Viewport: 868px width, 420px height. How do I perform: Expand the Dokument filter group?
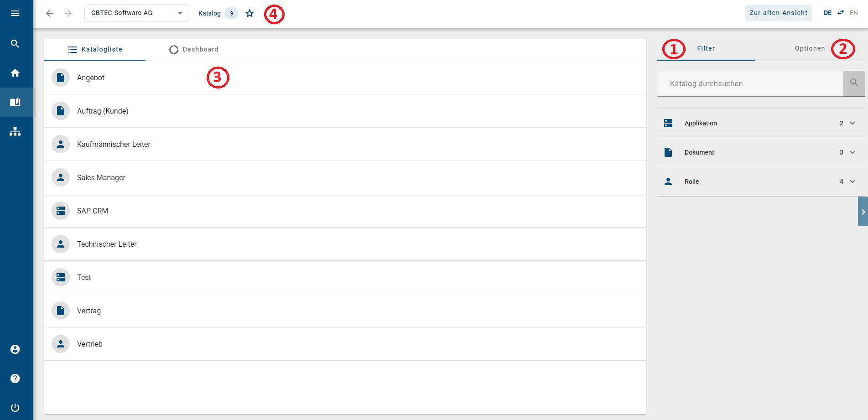(x=852, y=152)
